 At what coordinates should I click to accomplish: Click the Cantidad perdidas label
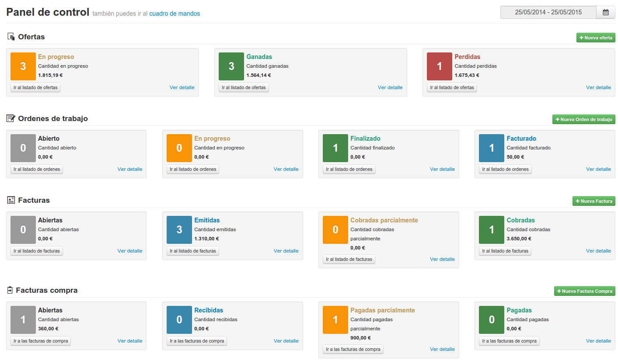pos(475,66)
